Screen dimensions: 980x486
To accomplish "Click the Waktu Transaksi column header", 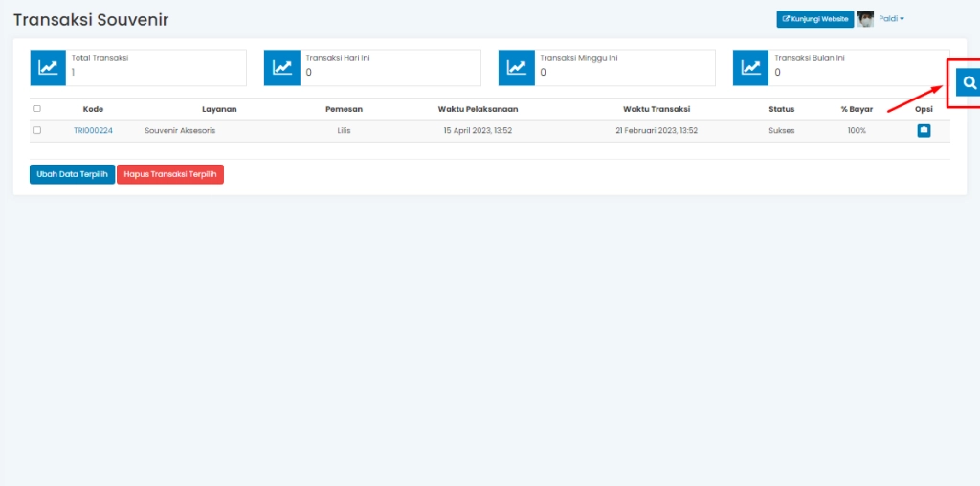I will coord(656,109).
